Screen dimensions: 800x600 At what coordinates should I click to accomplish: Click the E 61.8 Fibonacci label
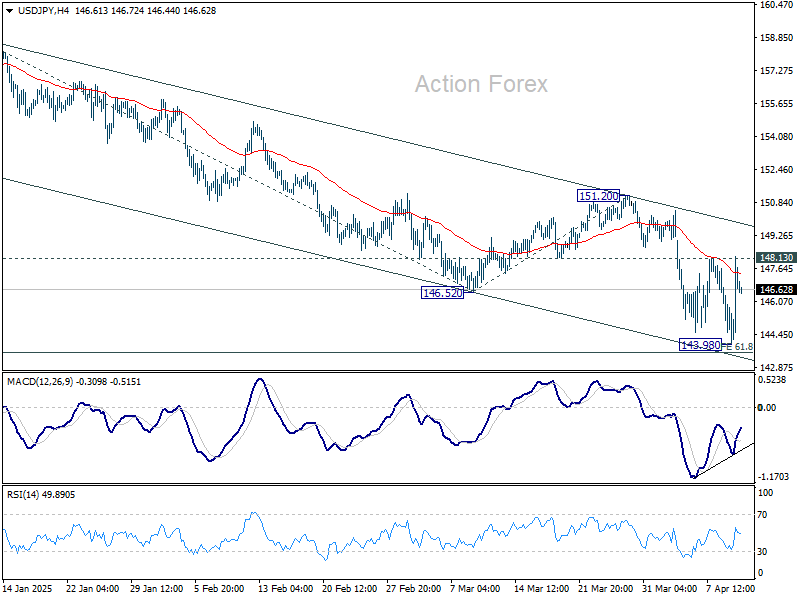coord(739,347)
